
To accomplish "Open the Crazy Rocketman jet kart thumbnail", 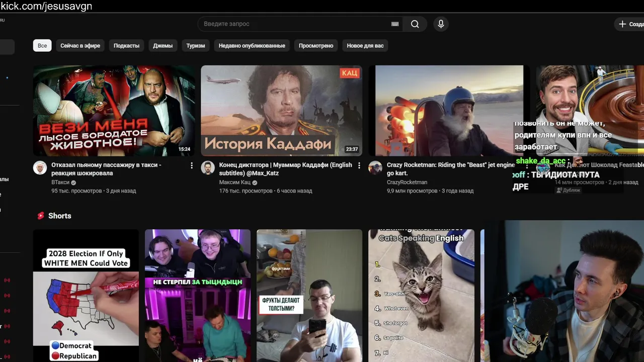I will [449, 111].
